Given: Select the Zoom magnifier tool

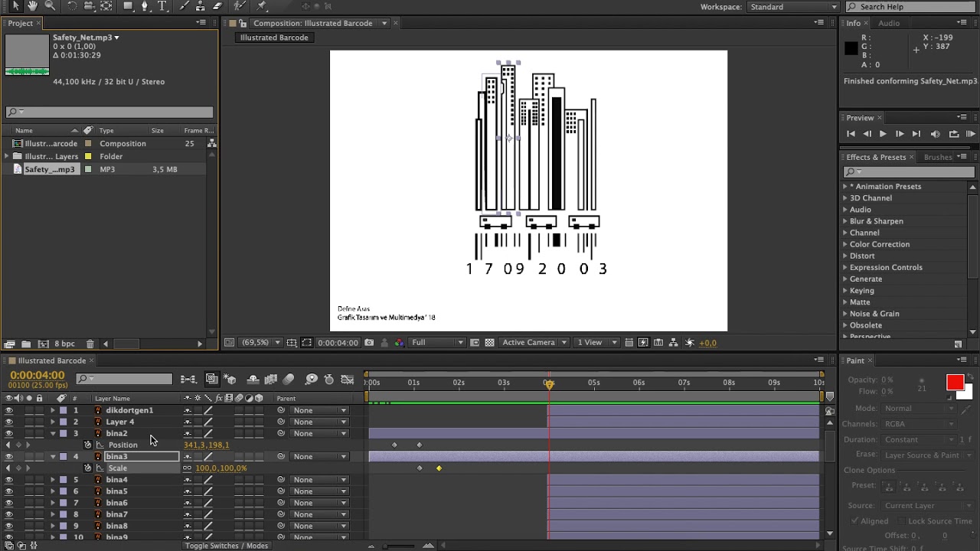Looking at the screenshot, I should 50,6.
